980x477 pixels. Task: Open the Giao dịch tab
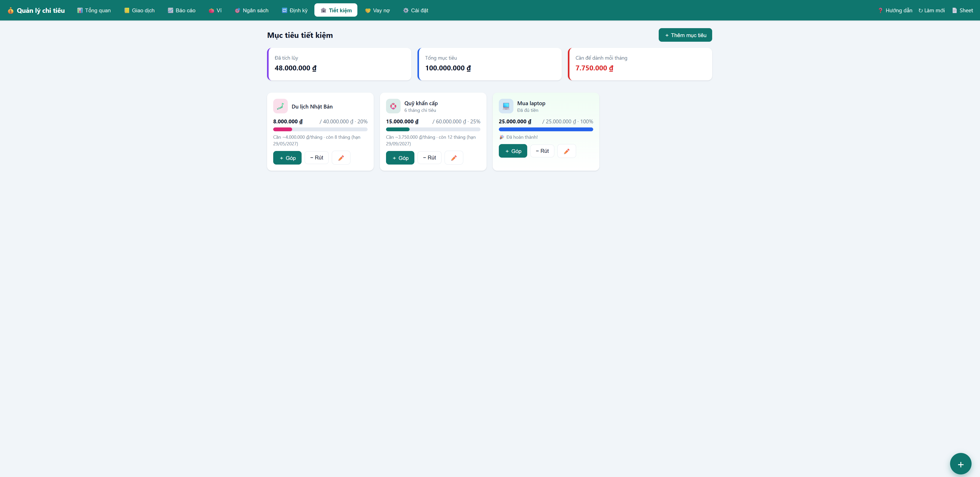(x=140, y=10)
